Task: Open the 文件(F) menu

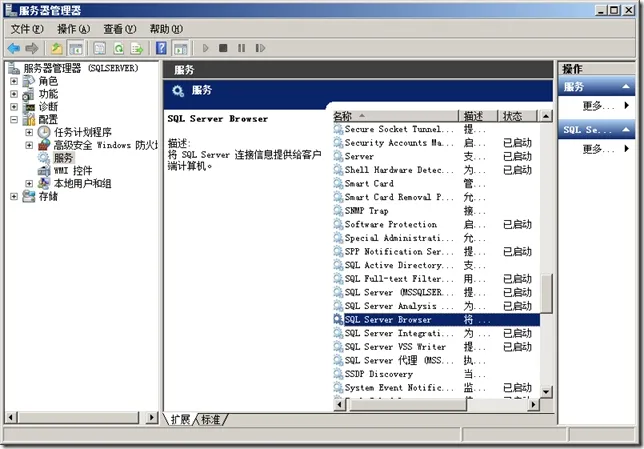Action: click(x=27, y=29)
